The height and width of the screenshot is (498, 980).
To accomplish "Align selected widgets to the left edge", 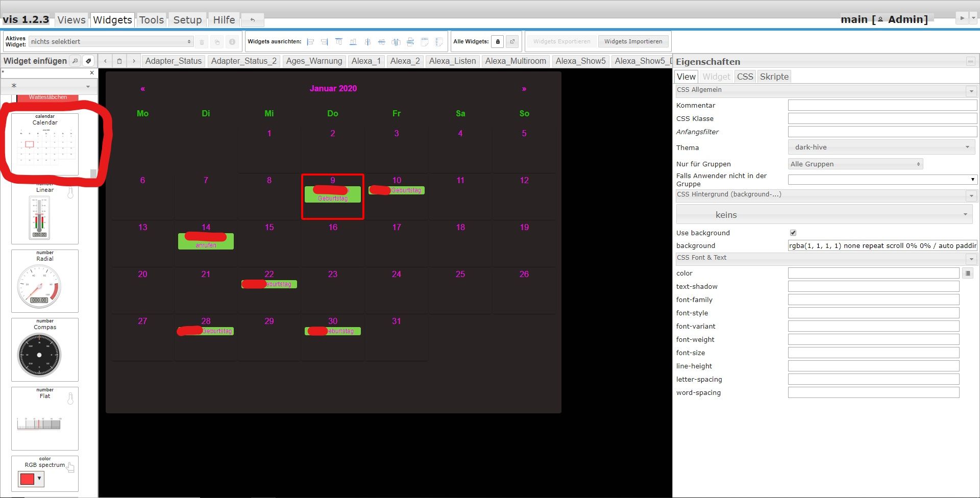I will pos(310,42).
